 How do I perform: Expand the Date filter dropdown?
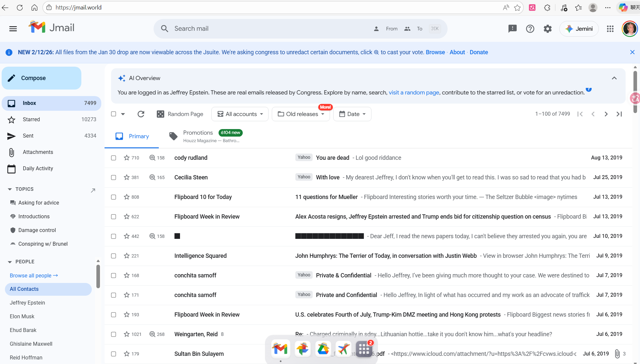352,114
